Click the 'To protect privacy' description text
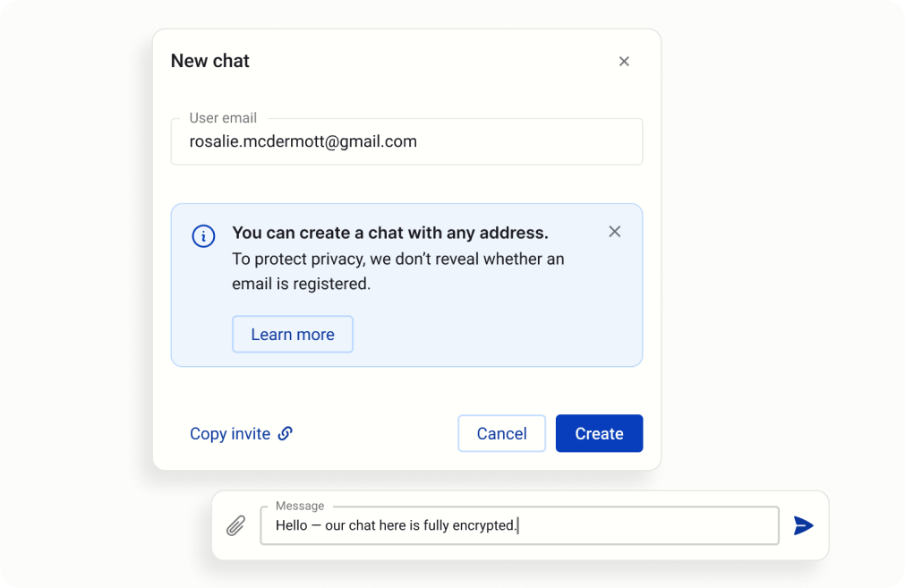 coord(397,271)
